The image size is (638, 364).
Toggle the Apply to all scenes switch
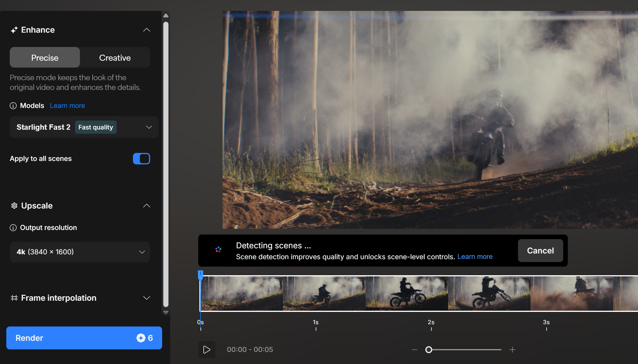[x=141, y=159]
